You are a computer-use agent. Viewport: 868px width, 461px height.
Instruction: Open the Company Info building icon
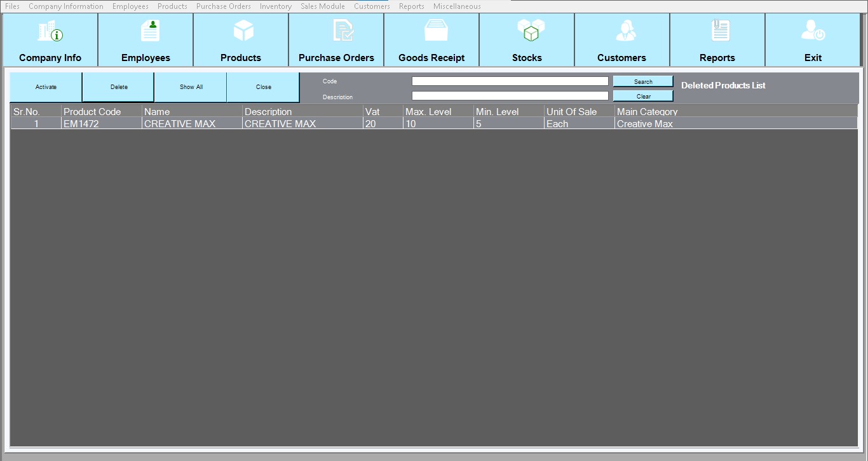tap(50, 31)
